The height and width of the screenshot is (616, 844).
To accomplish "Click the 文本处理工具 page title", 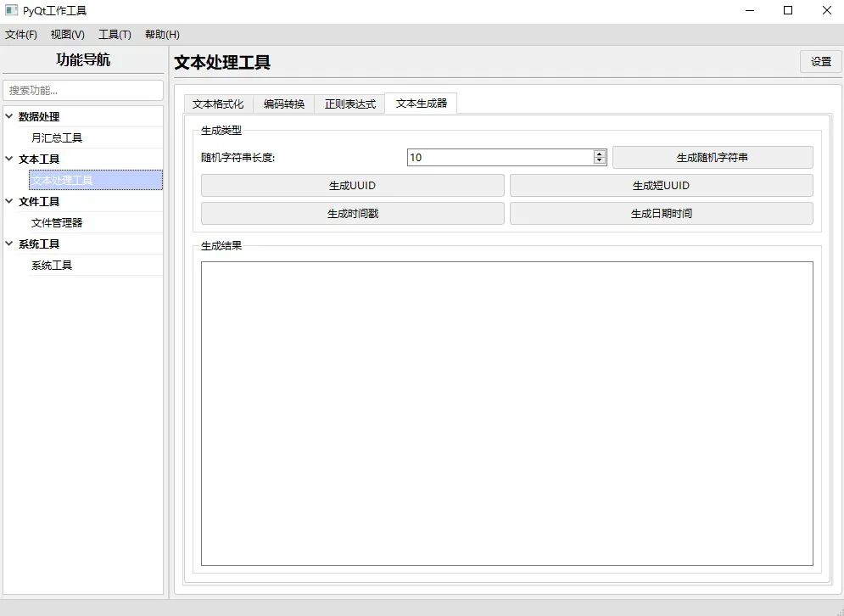I will (221, 62).
